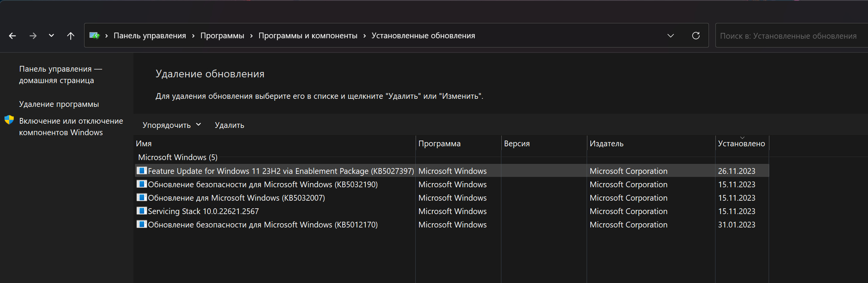The image size is (868, 283).
Task: Select update KB5032007 row
Action: (x=452, y=198)
